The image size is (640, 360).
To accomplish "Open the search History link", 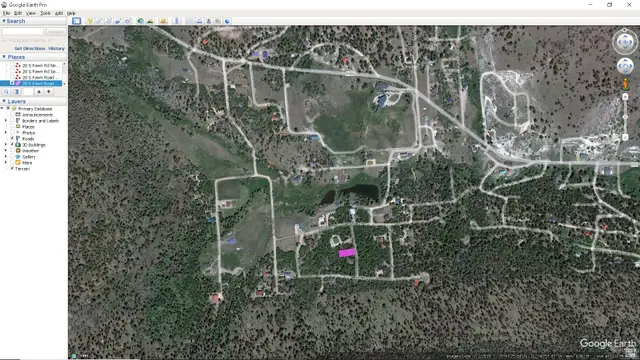I will pyautogui.click(x=56, y=49).
